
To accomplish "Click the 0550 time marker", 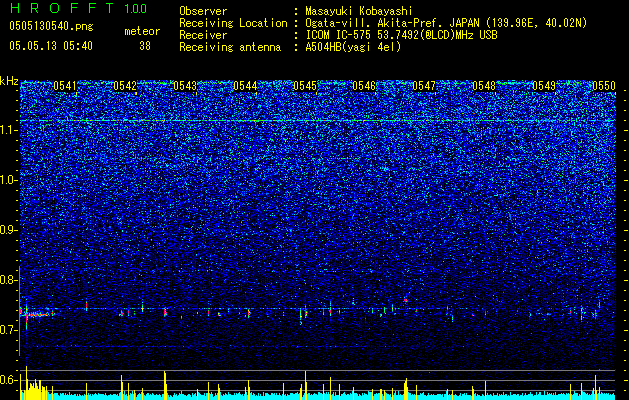I will click(604, 86).
